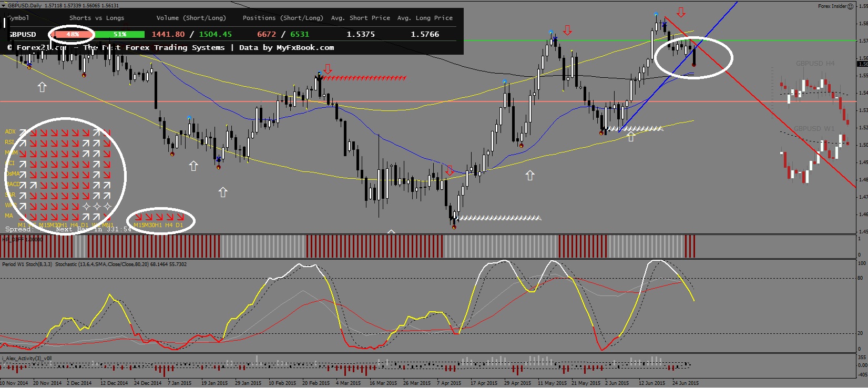Select the green 51% longs bar

119,34
